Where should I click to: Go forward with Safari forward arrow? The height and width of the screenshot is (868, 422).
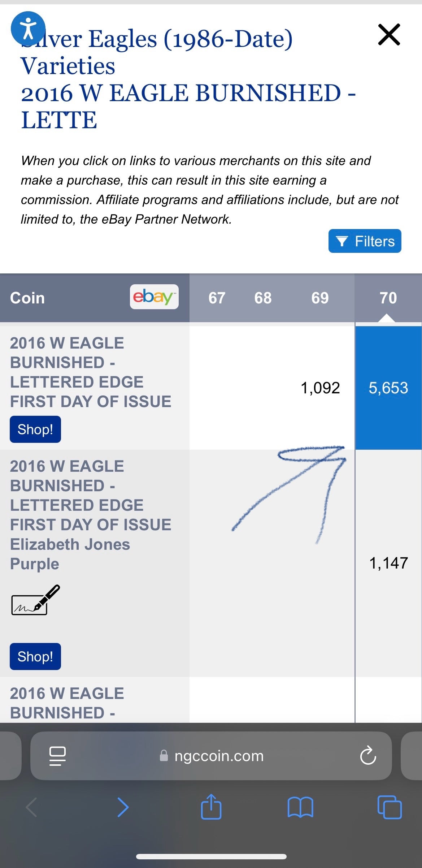point(123,807)
